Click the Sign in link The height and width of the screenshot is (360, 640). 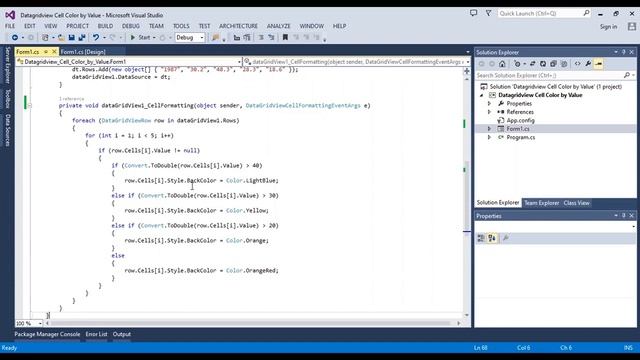click(x=608, y=27)
